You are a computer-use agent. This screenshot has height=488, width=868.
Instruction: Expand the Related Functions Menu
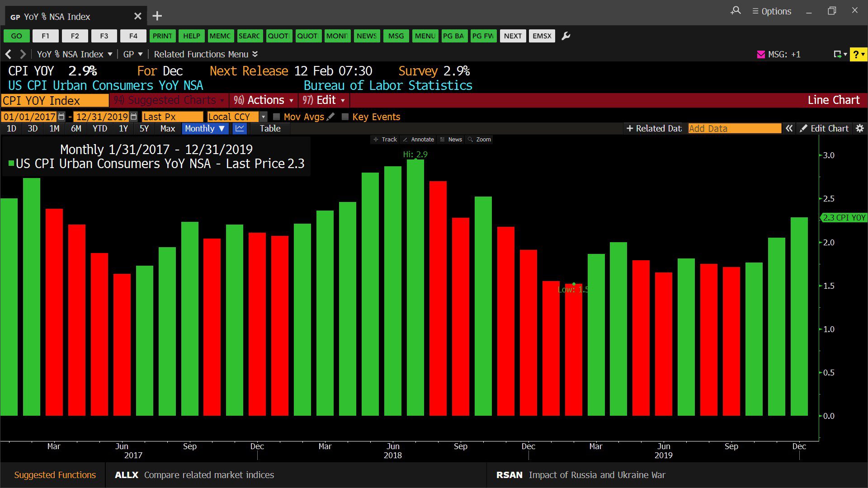tap(206, 54)
